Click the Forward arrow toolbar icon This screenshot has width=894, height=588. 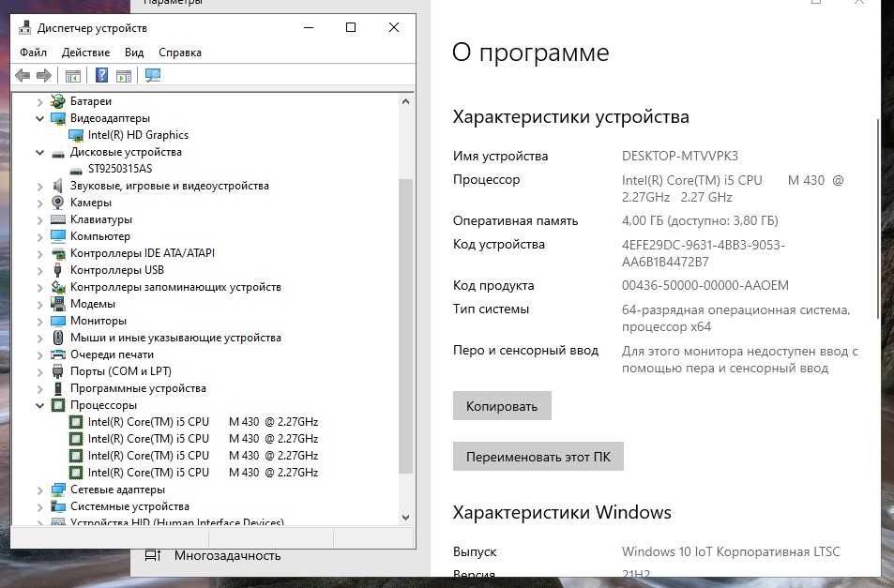coord(44,75)
